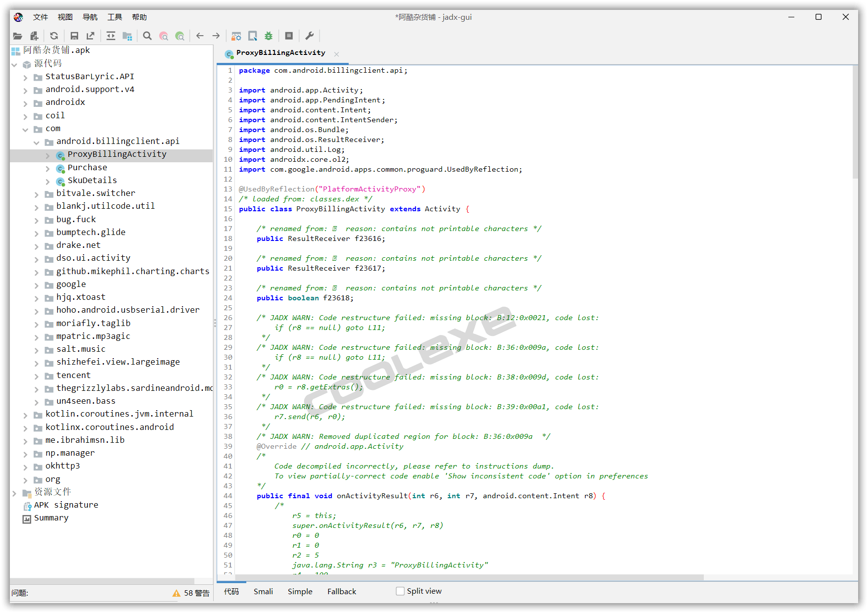This screenshot has width=868, height=613.
Task: Save all decompiled sources
Action: click(x=74, y=36)
